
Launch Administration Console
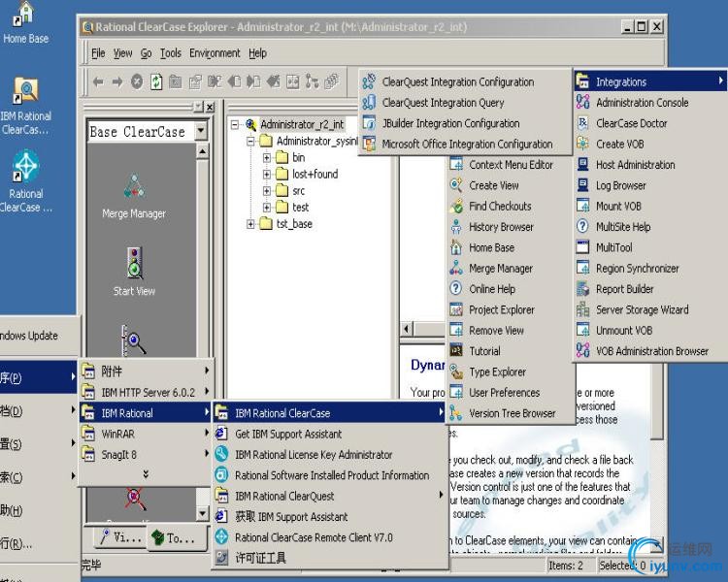point(650,103)
